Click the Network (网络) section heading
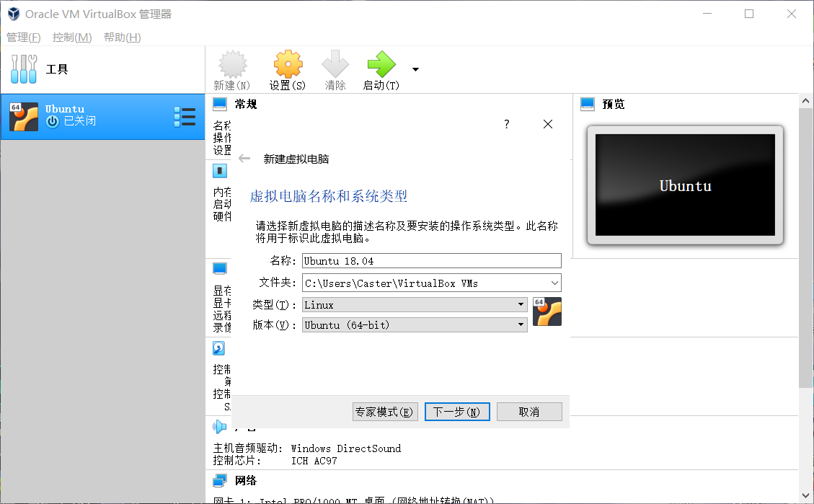Image resolution: width=814 pixels, height=504 pixels. pos(246,481)
